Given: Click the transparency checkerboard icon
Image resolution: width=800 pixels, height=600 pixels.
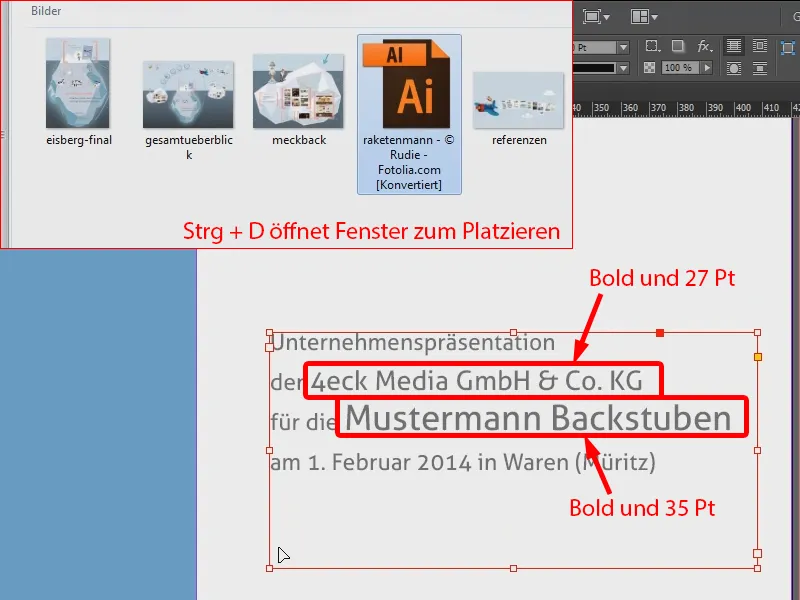Looking at the screenshot, I should (650, 68).
